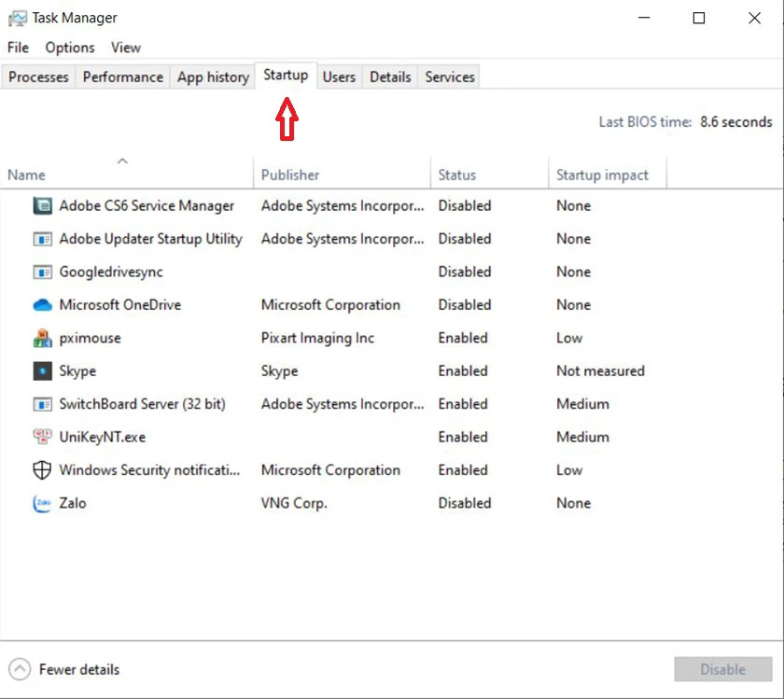This screenshot has height=699, width=784.
Task: Click Low impact in Windows Security row
Action: (x=569, y=470)
